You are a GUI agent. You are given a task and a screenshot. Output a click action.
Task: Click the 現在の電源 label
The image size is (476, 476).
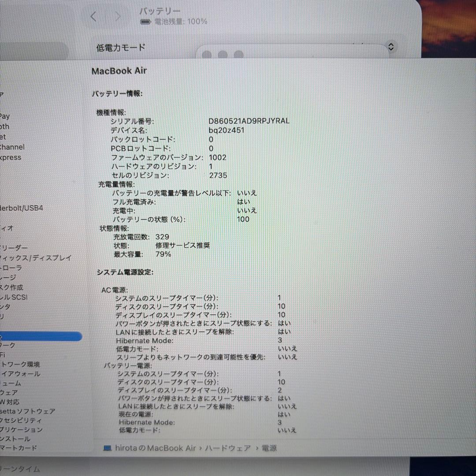pyautogui.click(x=136, y=414)
